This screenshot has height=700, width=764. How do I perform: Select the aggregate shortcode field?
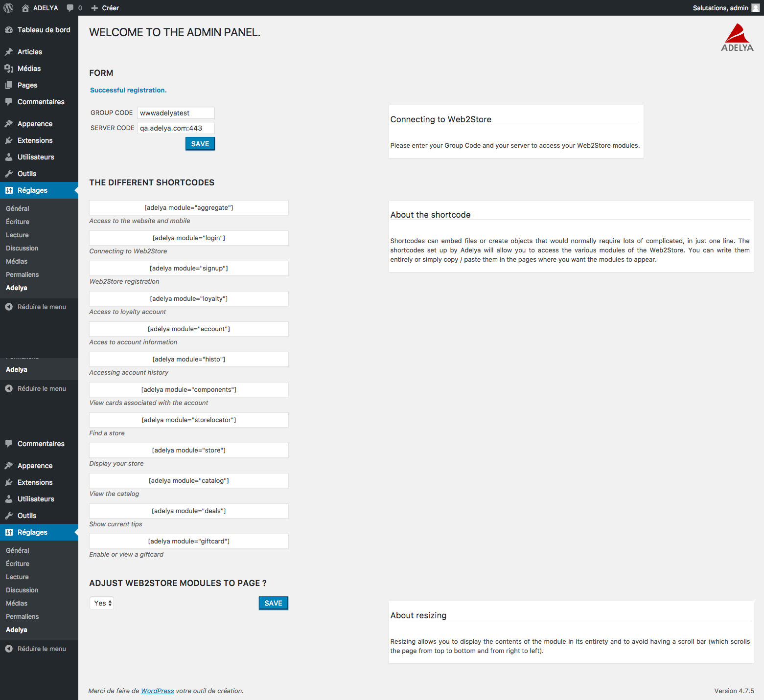(x=189, y=207)
